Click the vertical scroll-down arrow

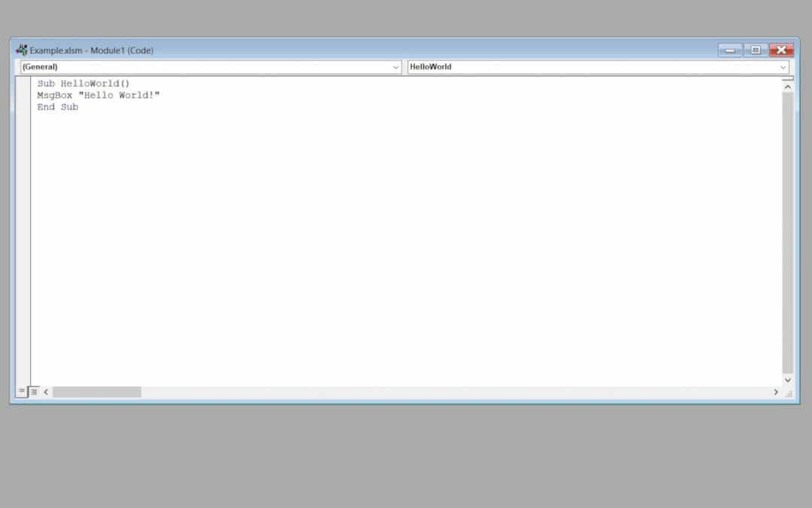coord(788,380)
